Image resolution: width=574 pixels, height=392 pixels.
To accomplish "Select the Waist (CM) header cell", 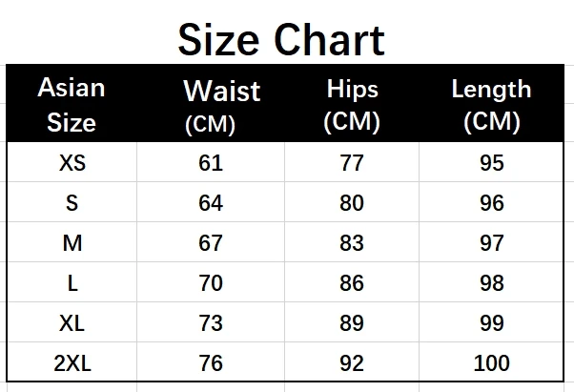I will pos(211,104).
